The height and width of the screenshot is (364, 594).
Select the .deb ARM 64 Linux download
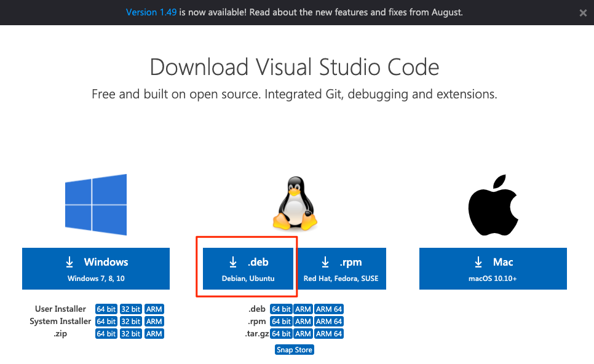(329, 309)
